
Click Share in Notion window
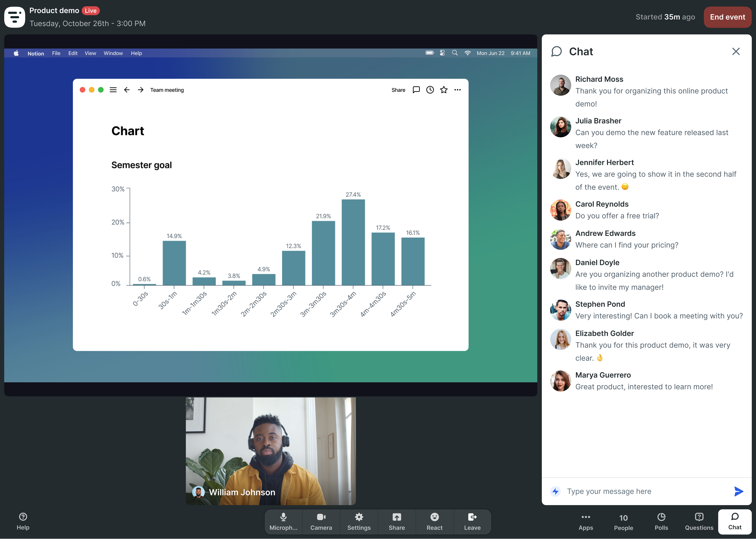(x=398, y=90)
